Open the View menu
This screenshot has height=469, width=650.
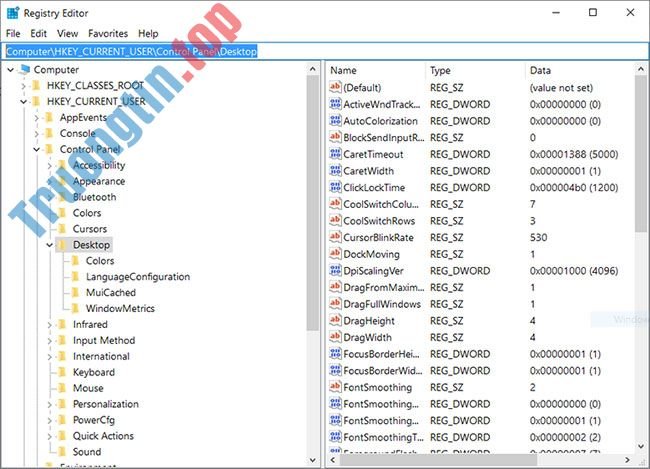pyautogui.click(x=67, y=33)
